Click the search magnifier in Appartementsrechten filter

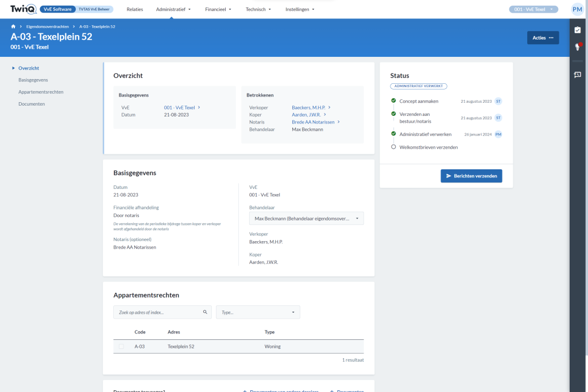click(x=205, y=312)
